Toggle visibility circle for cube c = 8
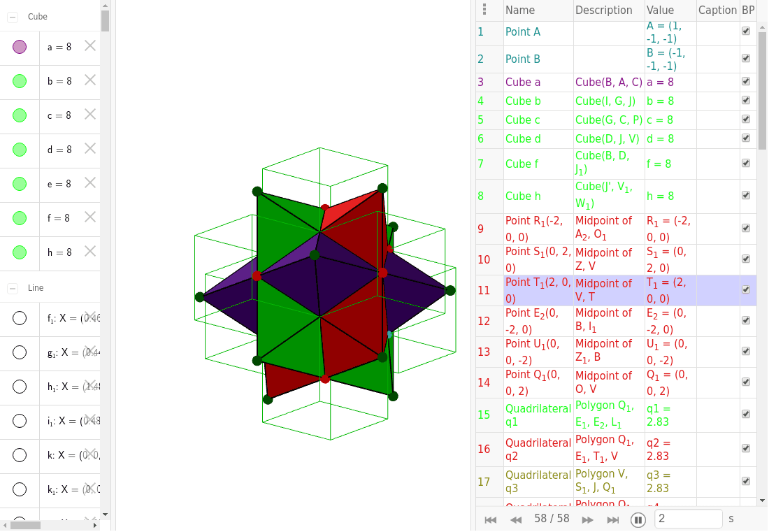 [20, 115]
